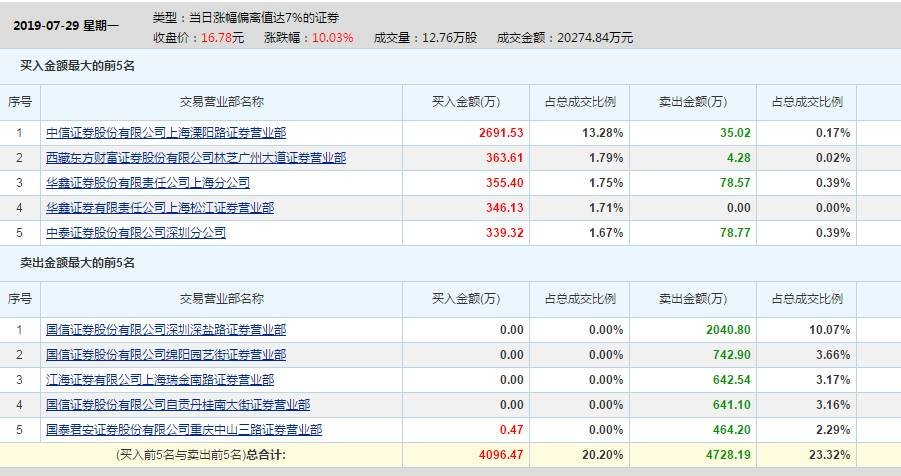This screenshot has width=901, height=476.
Task: Open 华鑫证券上海松江证券营业部 link
Action: 160,208
